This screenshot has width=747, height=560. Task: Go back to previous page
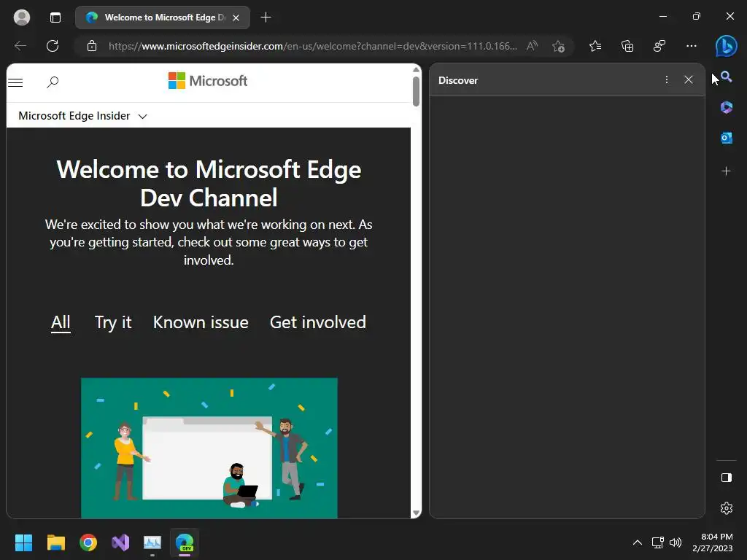[20, 46]
